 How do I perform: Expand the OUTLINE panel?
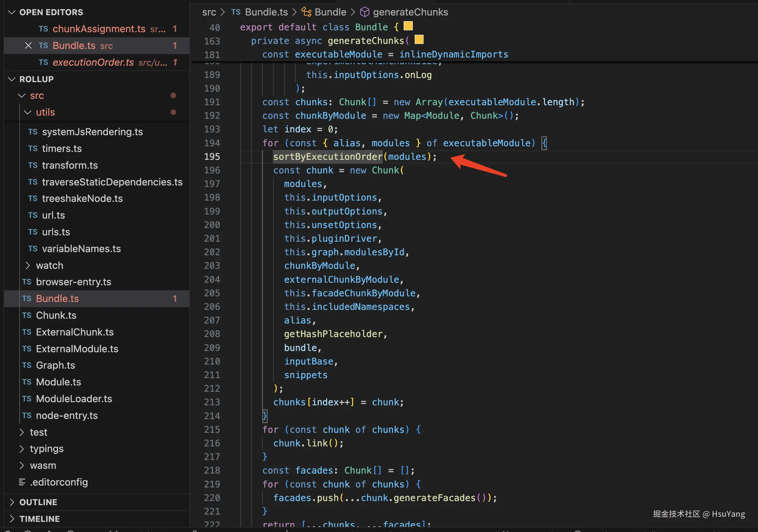tap(12, 502)
